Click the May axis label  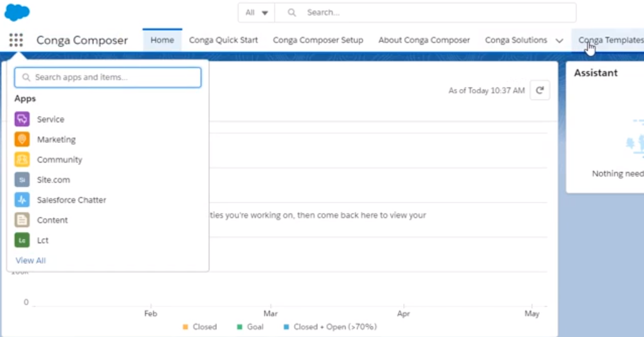pyautogui.click(x=532, y=313)
